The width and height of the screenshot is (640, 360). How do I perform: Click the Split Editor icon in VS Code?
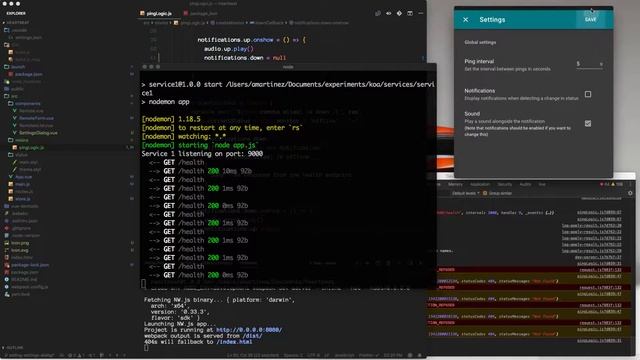410,13
